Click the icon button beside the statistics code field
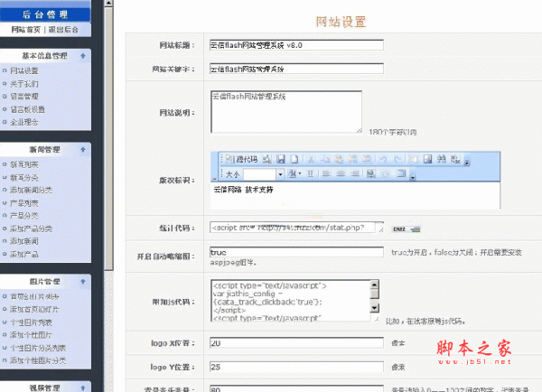Viewport: 542px width, 392px height. (406, 229)
